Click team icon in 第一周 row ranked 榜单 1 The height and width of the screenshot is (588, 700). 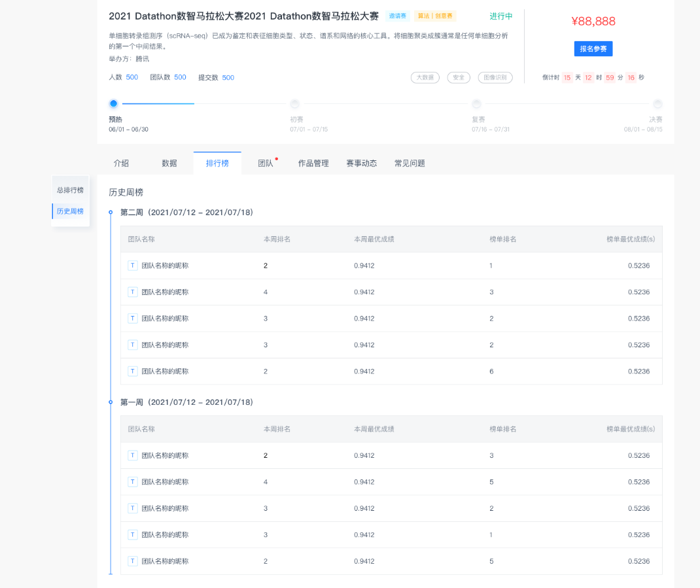(133, 535)
